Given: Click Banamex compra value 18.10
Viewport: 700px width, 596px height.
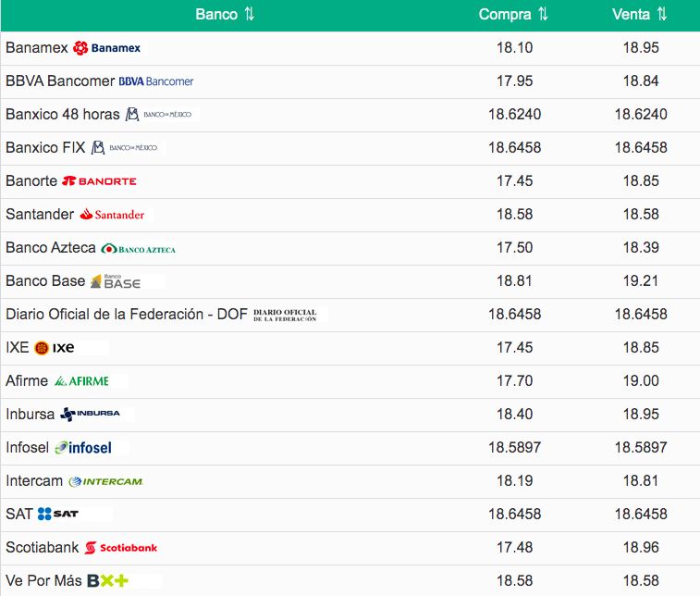Looking at the screenshot, I should tap(515, 48).
